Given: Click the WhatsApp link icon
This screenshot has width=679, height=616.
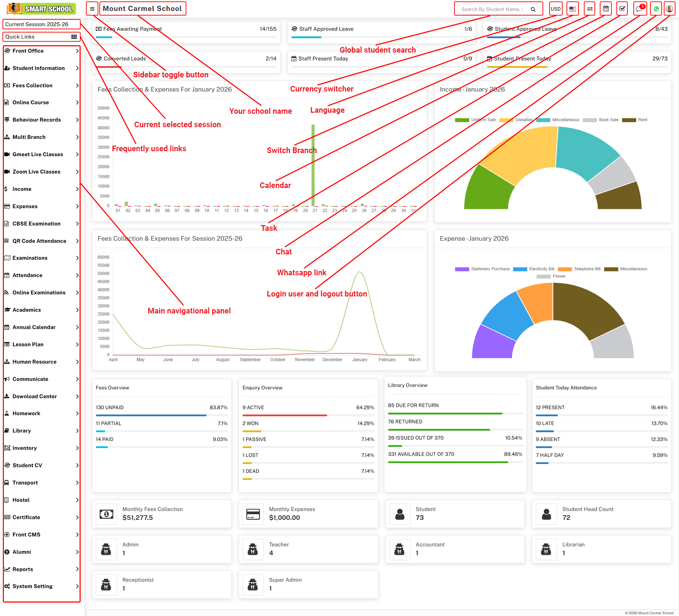Looking at the screenshot, I should [x=656, y=9].
